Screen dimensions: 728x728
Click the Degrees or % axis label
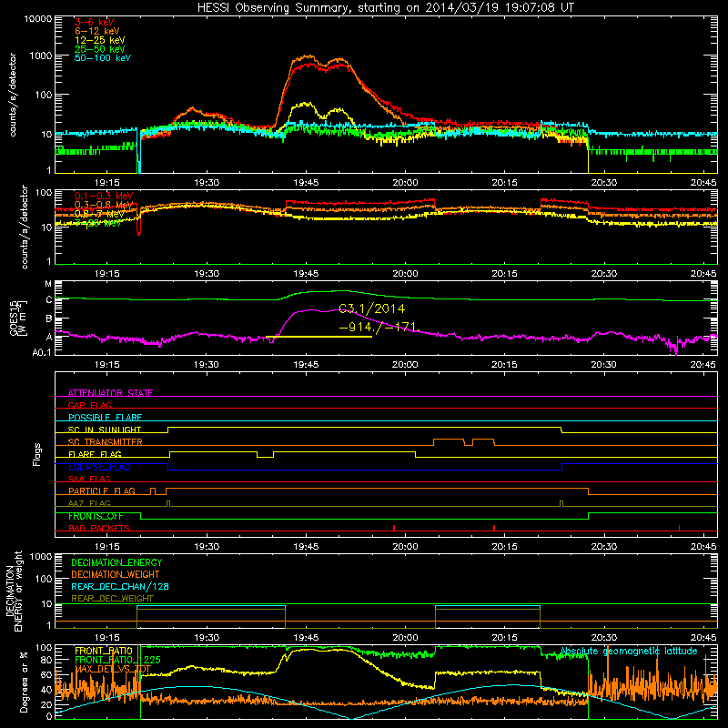coord(24,682)
